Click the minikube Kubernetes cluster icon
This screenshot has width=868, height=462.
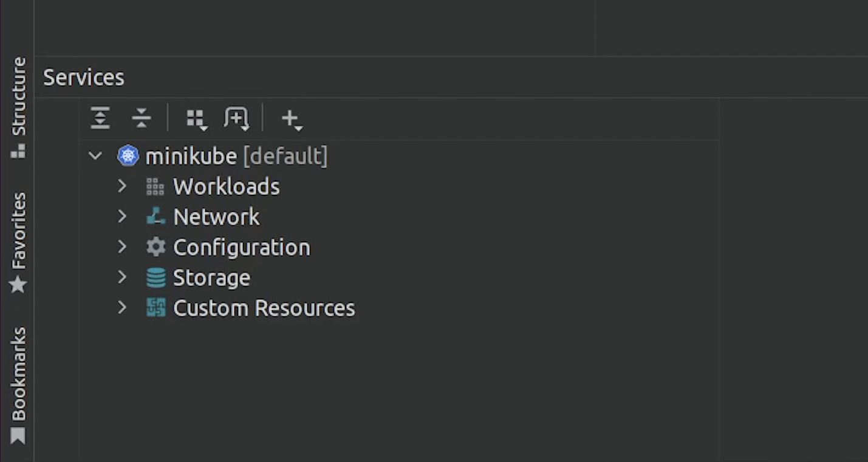(128, 156)
